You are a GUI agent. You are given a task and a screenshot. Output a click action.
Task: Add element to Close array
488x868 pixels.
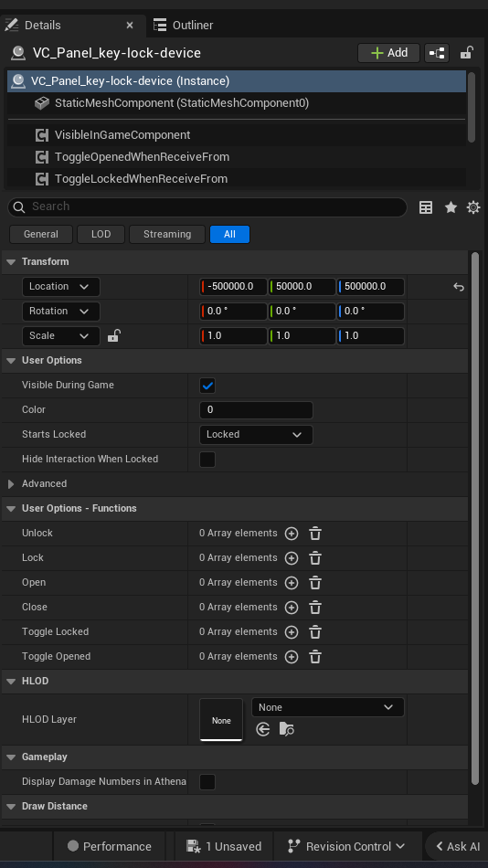[x=292, y=608]
